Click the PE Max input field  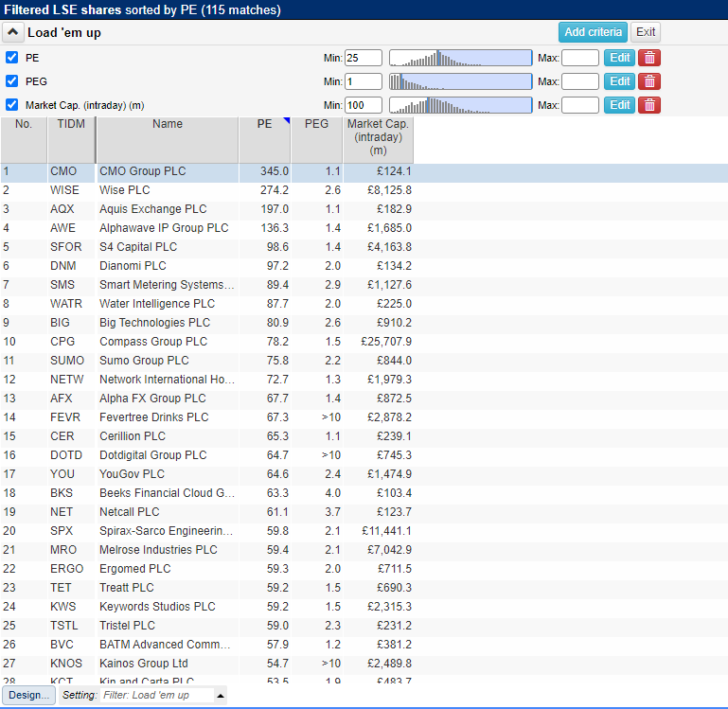click(x=580, y=58)
